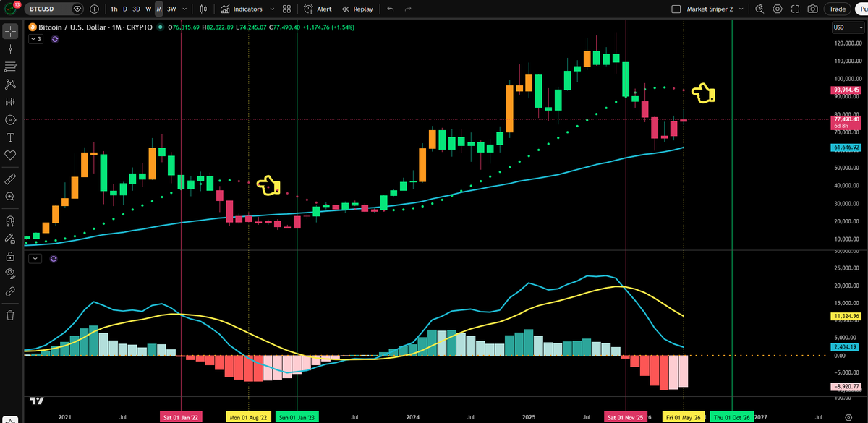This screenshot has height=423, width=868.
Task: Open the quick search icon
Action: point(759,9)
